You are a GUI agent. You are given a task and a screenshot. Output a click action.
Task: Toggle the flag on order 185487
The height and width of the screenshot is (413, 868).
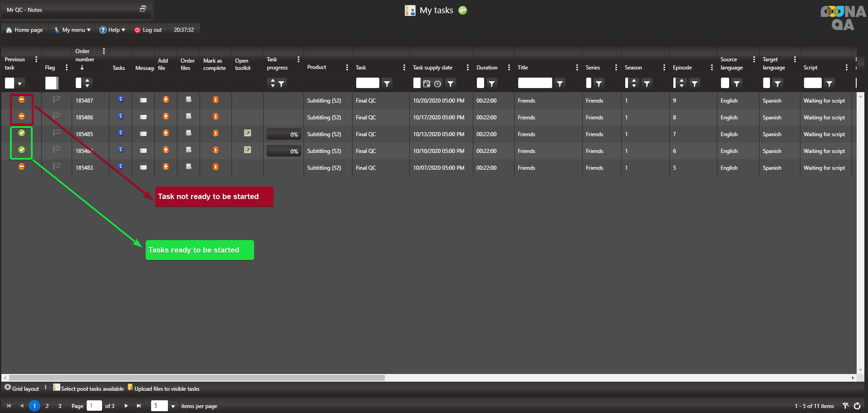tap(57, 99)
